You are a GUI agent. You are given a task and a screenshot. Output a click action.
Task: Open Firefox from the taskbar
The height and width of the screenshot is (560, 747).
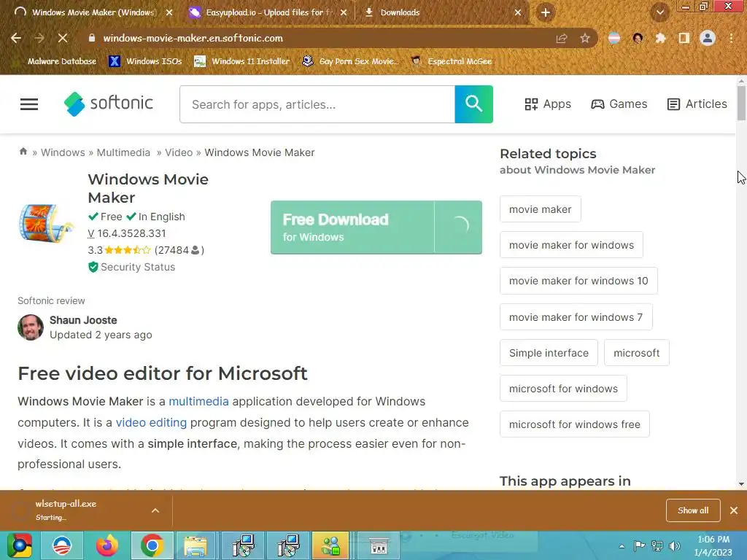(x=107, y=545)
